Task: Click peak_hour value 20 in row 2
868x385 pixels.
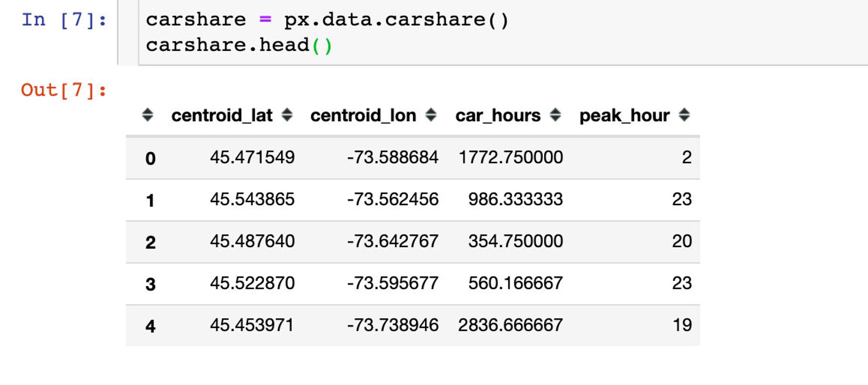Action: 682,241
